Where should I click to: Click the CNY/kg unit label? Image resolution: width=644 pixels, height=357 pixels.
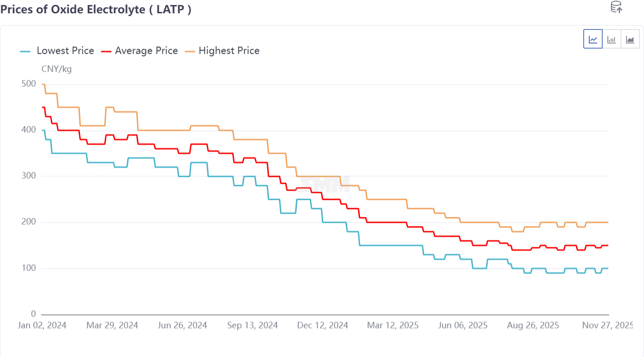click(57, 69)
